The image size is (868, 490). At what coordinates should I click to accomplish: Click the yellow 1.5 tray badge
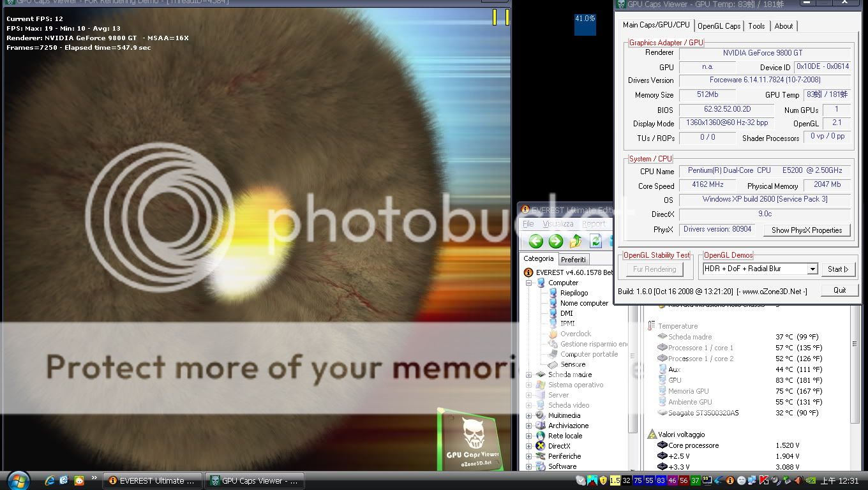615,480
